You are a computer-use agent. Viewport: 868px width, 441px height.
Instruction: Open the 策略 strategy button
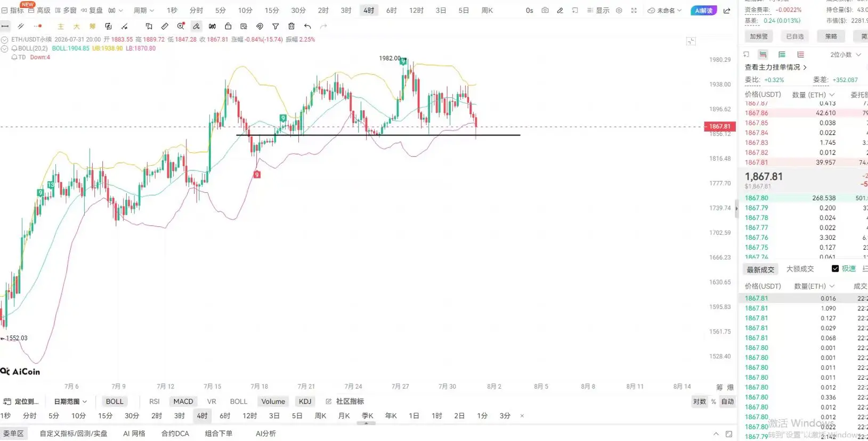(831, 36)
